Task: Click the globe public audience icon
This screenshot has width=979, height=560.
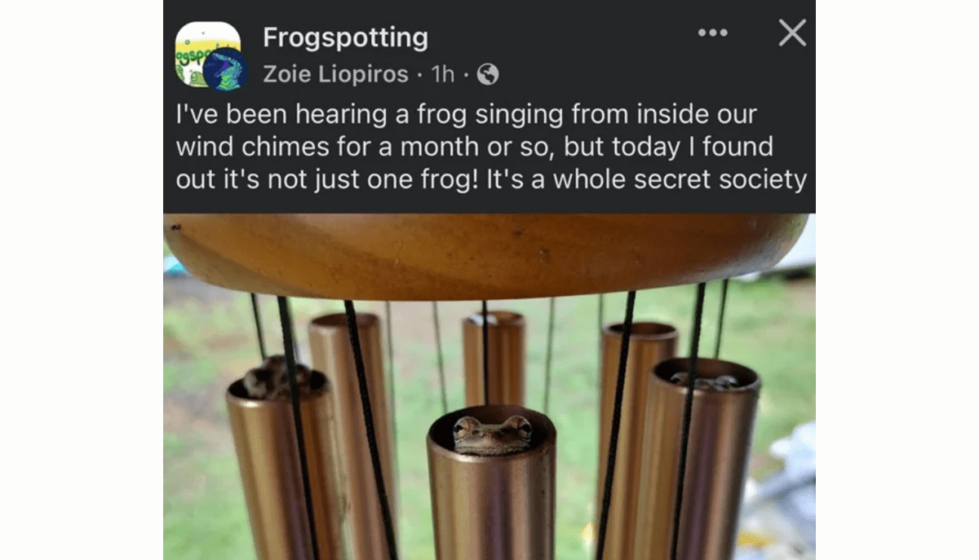Action: [488, 75]
